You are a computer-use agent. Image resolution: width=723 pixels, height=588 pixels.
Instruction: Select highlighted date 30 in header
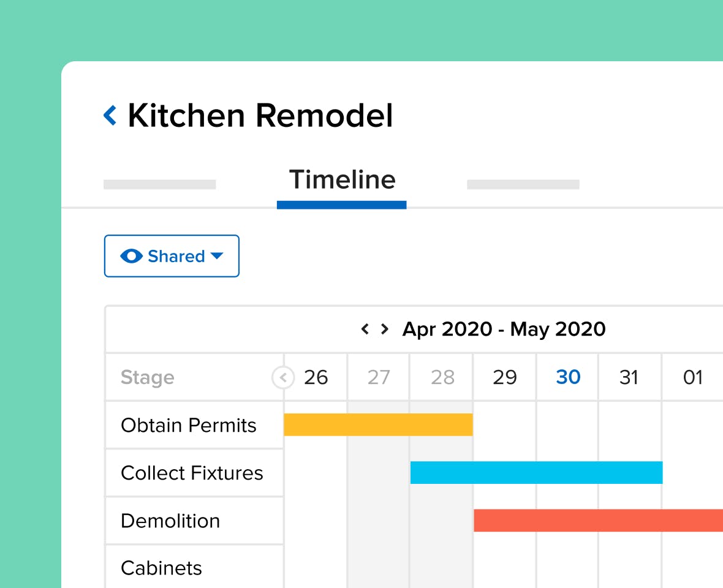568,377
